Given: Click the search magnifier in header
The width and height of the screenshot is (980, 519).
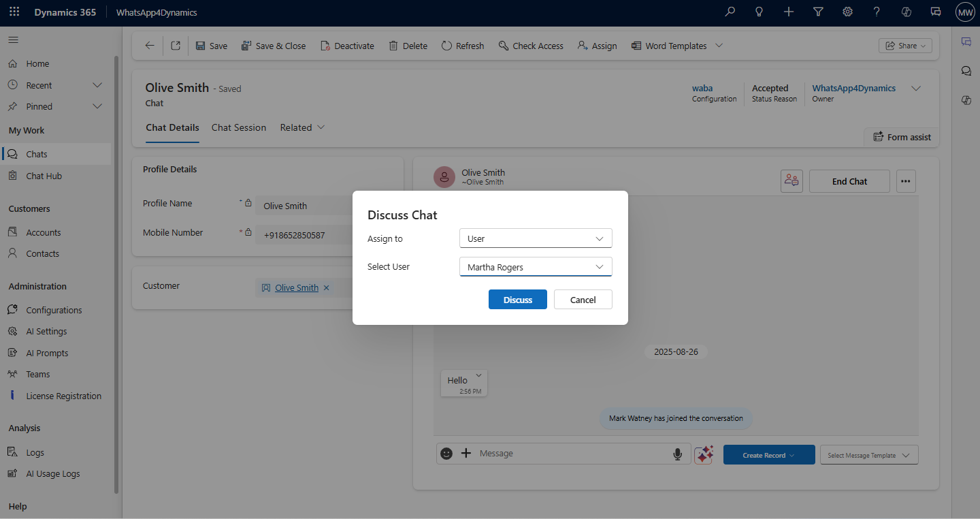Looking at the screenshot, I should [730, 12].
